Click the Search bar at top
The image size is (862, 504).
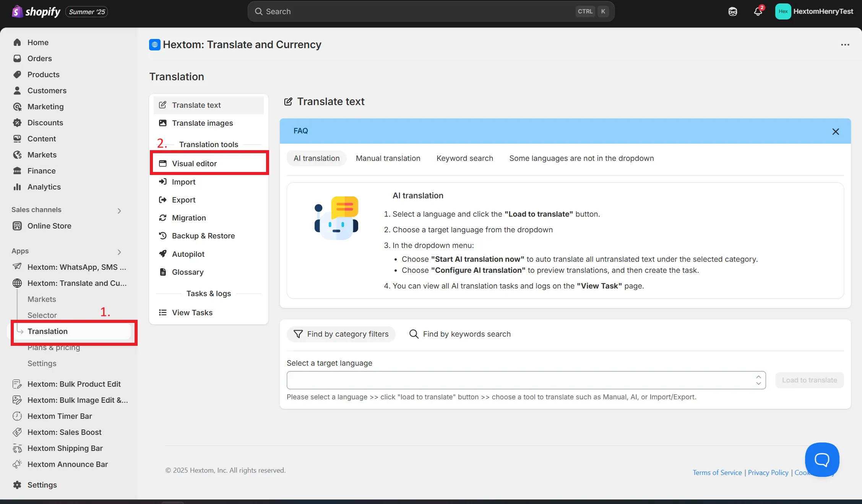tap(431, 11)
